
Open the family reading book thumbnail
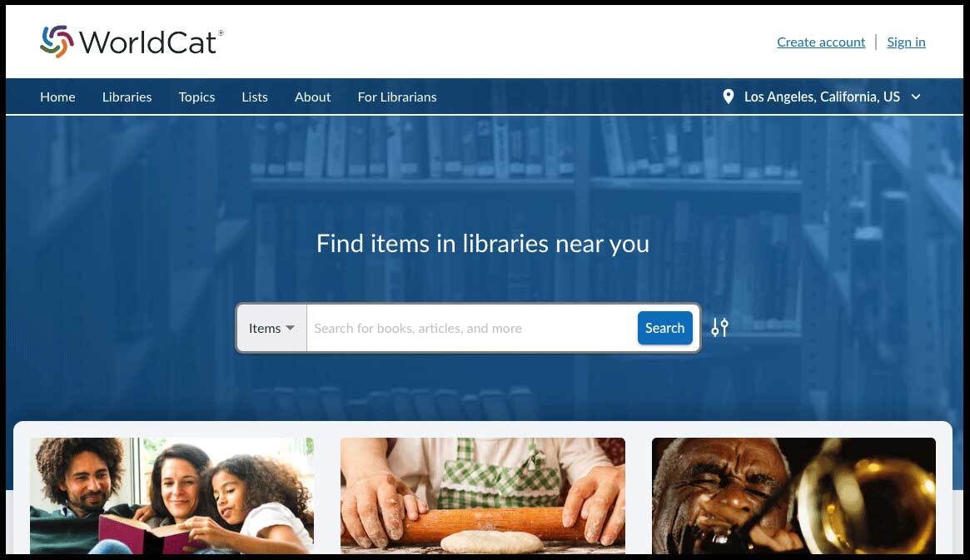(172, 496)
